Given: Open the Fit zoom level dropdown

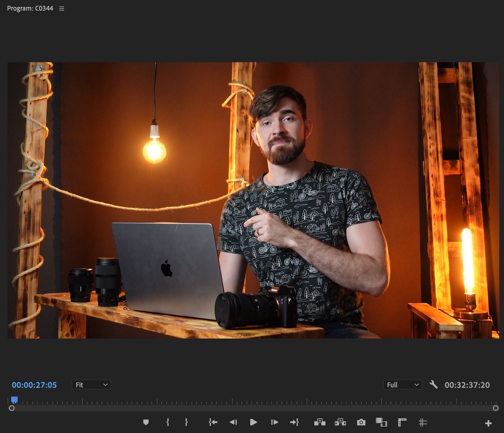Looking at the screenshot, I should click(91, 384).
